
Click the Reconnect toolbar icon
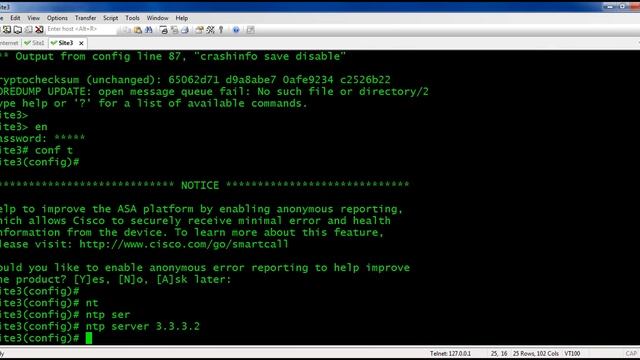(29, 29)
